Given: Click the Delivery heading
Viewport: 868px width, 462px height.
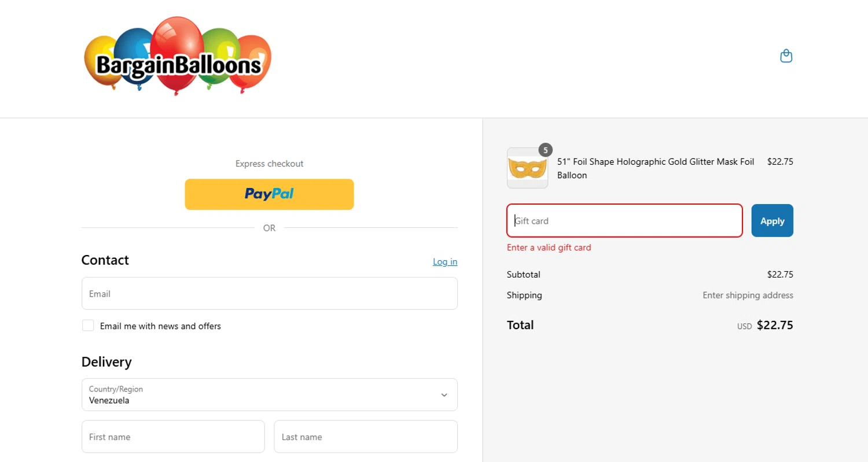Looking at the screenshot, I should (x=106, y=362).
